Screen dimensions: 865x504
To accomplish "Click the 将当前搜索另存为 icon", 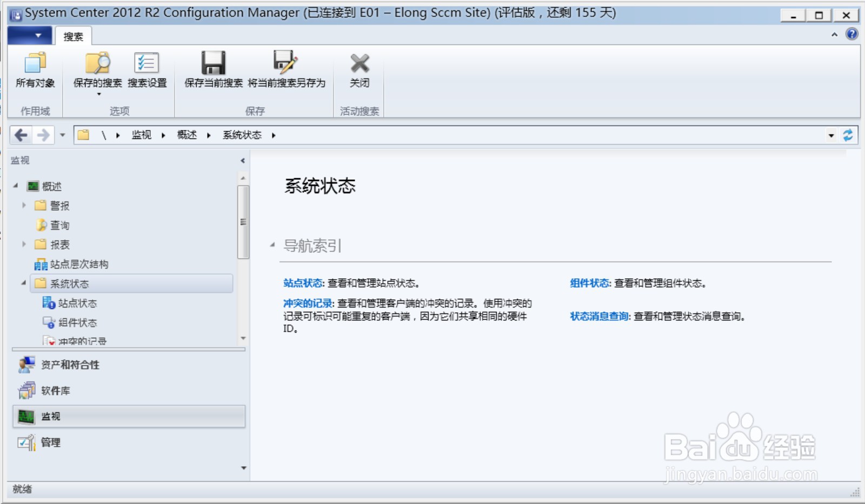I will pos(285,65).
